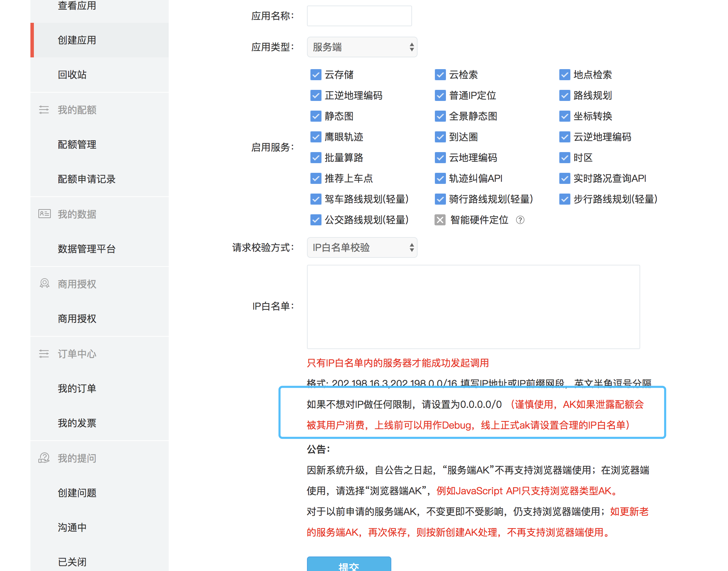Screen dimensions: 728x571
Task: Disable the 实时路况查询API checkbox
Action: pos(564,178)
